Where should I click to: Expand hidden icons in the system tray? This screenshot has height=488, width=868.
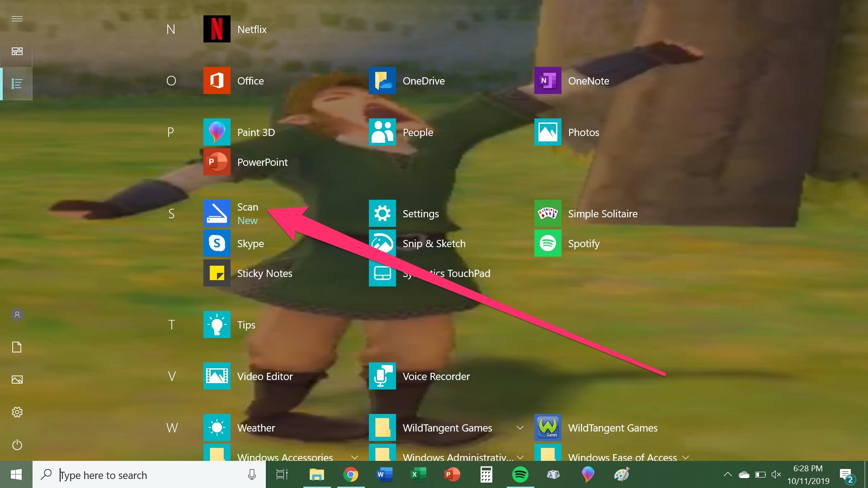[728, 474]
